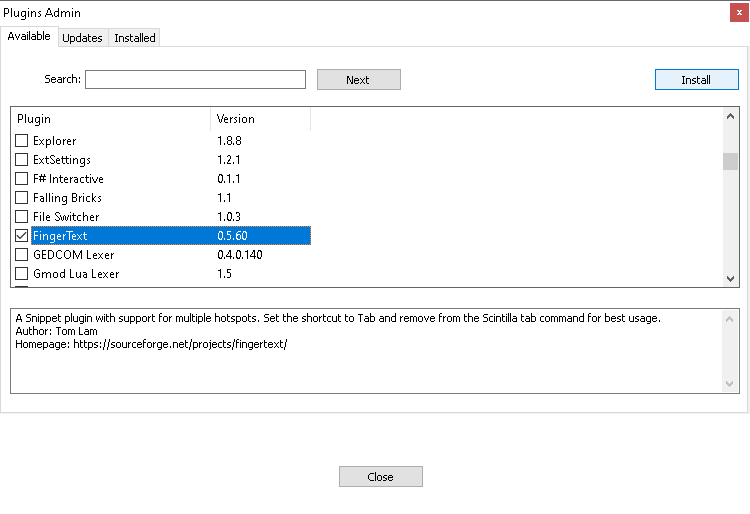Screen dimensions: 750x514
Task: Click the Next search button
Action: [359, 79]
